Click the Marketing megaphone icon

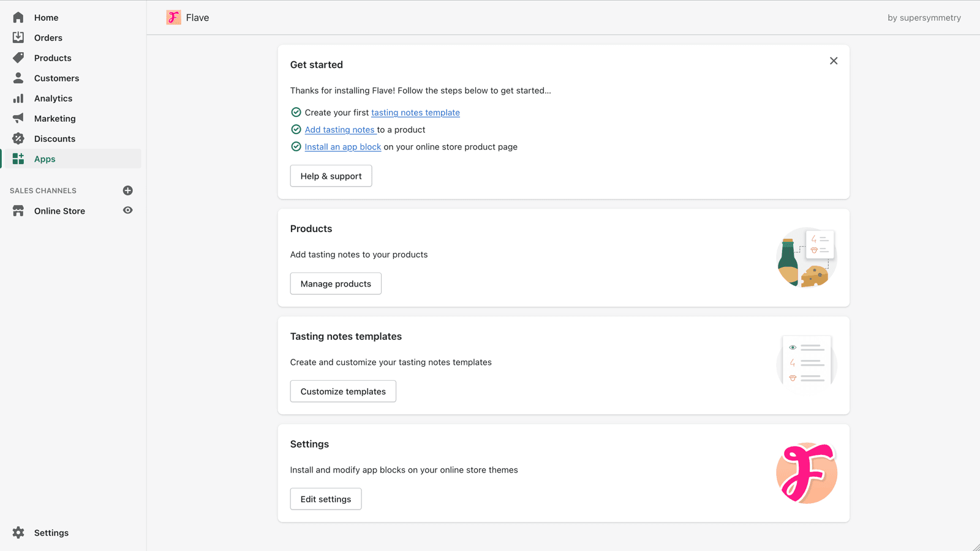[x=18, y=118]
